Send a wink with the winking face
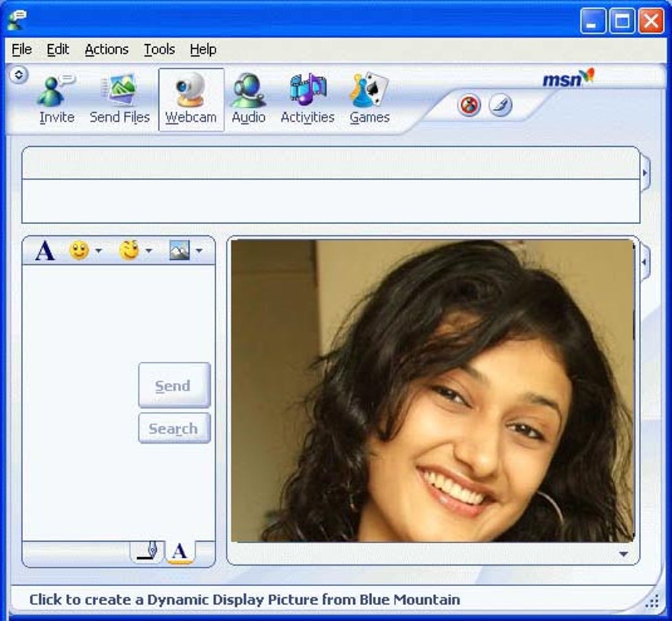 pyautogui.click(x=129, y=251)
